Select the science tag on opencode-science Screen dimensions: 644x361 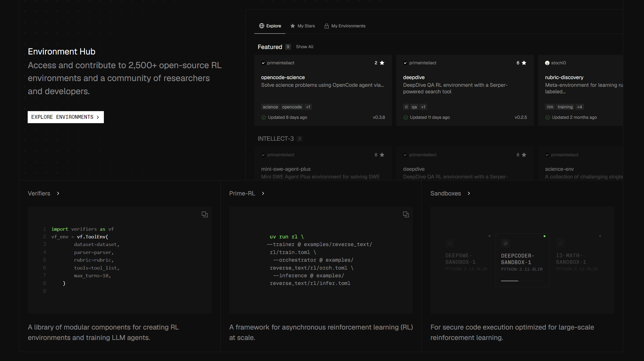pyautogui.click(x=270, y=107)
